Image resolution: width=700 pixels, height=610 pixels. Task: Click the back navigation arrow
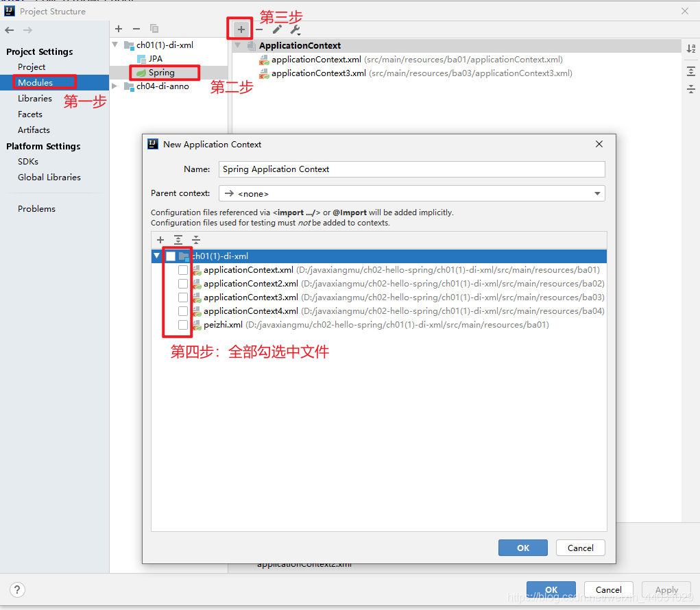tap(10, 30)
